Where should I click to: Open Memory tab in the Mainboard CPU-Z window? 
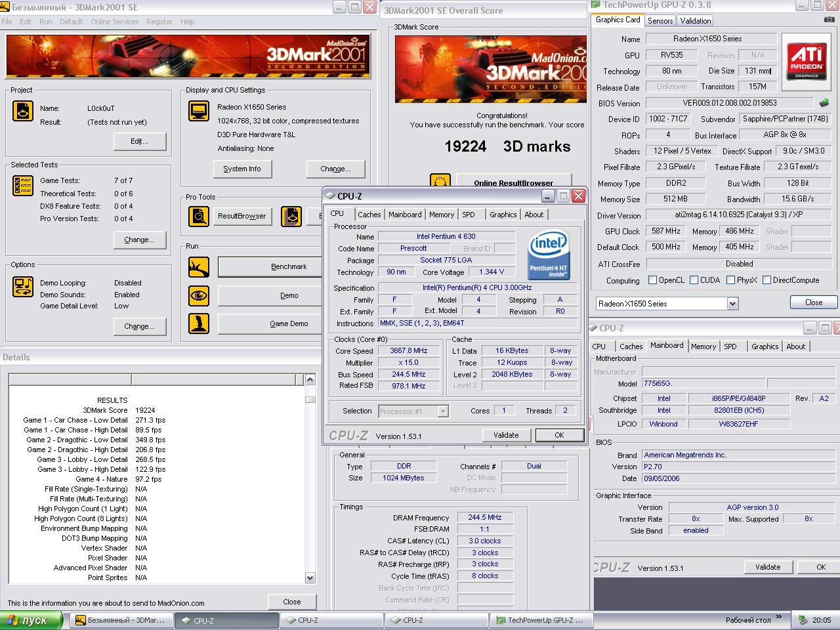[x=703, y=346]
